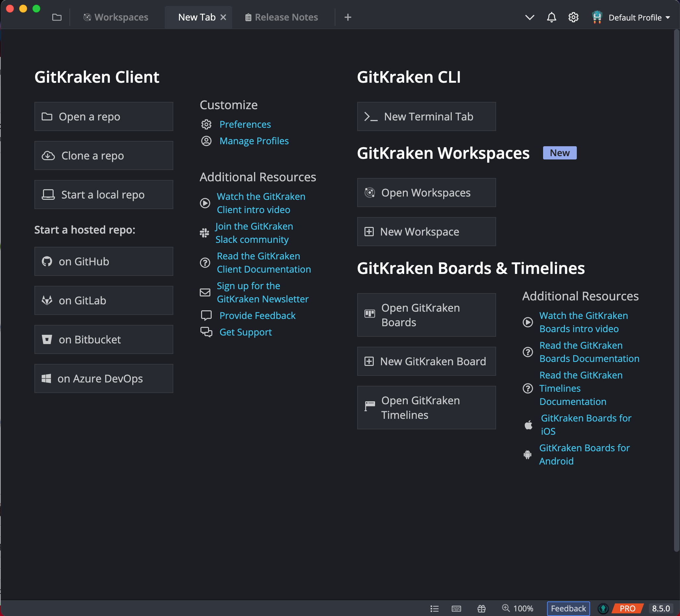Click GitKraken logo icon in status bar
Image resolution: width=680 pixels, height=616 pixels.
click(603, 608)
